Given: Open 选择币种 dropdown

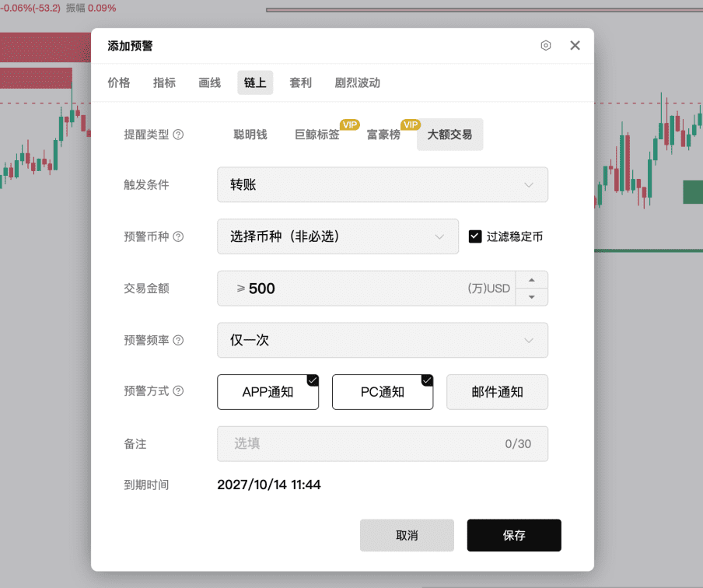Looking at the screenshot, I should pos(338,236).
